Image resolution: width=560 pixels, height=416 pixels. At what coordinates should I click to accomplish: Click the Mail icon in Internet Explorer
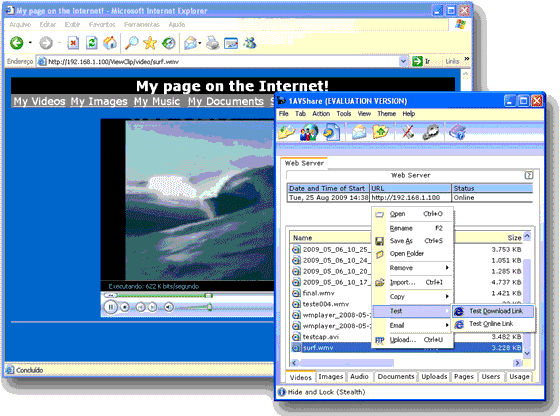[x=190, y=43]
